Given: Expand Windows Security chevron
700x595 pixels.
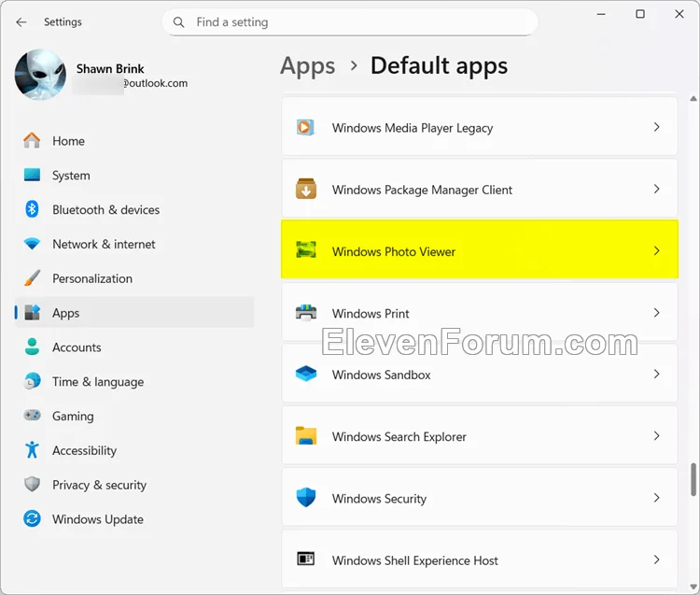Looking at the screenshot, I should pyautogui.click(x=657, y=498).
